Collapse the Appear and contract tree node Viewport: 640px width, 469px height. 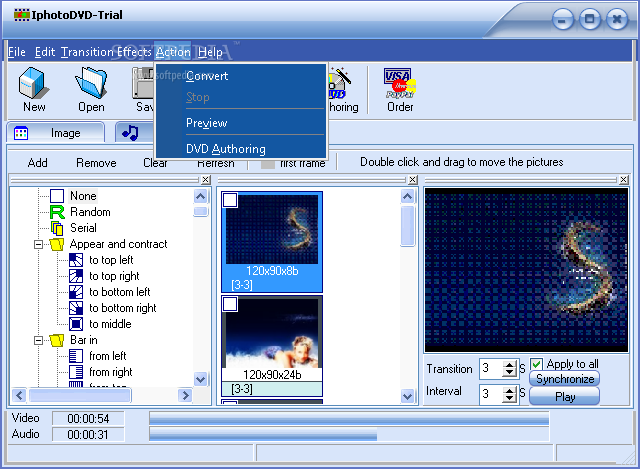tap(38, 245)
